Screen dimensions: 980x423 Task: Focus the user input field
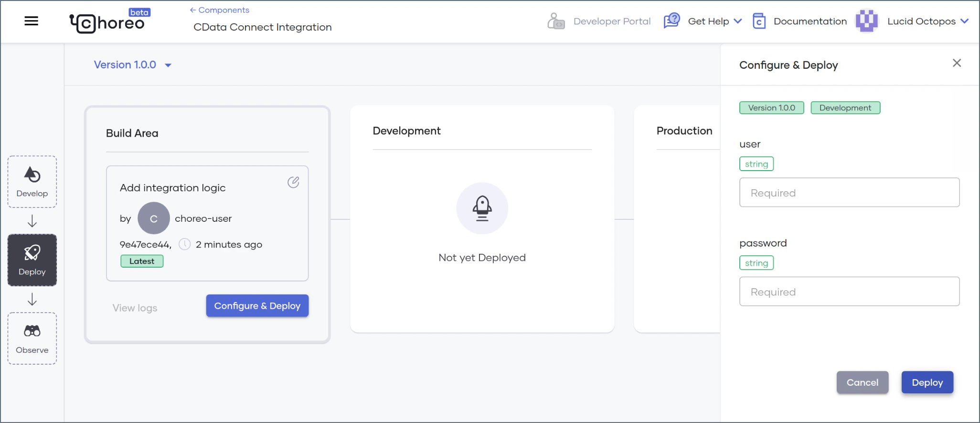pyautogui.click(x=849, y=193)
